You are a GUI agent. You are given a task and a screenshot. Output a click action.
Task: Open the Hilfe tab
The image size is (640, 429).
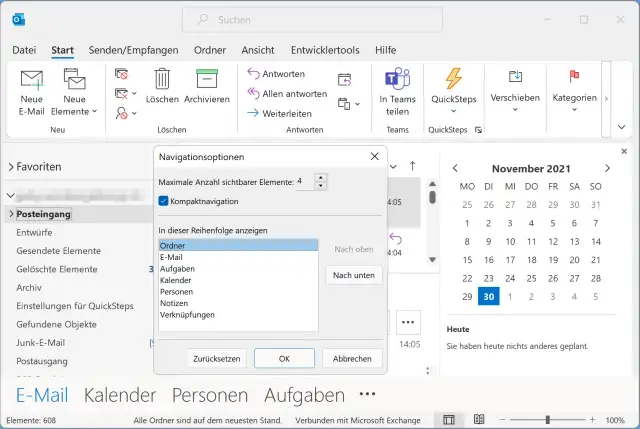click(x=385, y=50)
